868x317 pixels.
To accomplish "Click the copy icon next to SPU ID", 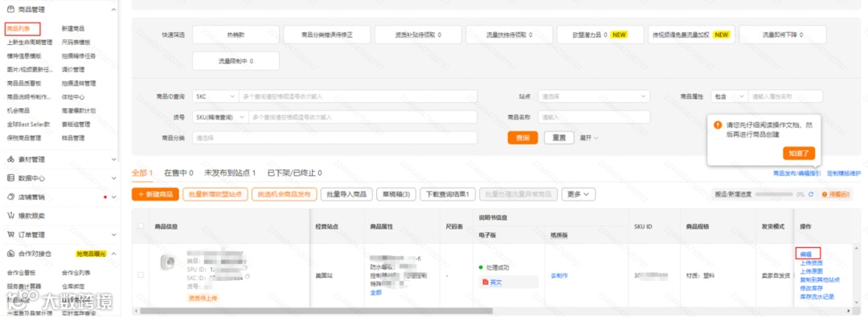I will tap(244, 268).
